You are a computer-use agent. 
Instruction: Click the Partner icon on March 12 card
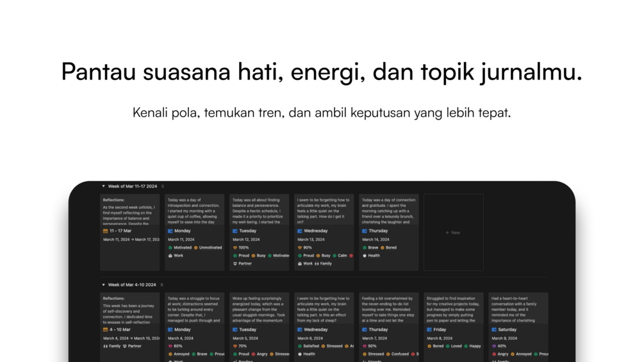pos(235,263)
